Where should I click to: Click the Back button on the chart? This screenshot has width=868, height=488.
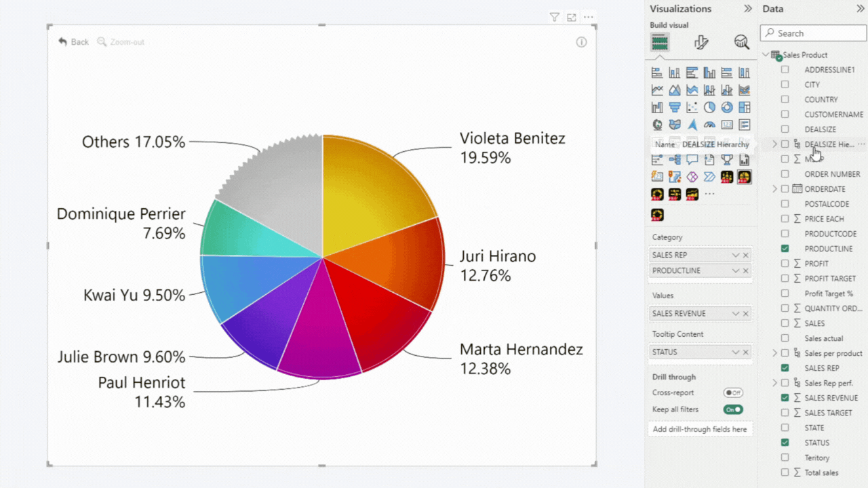tap(73, 41)
